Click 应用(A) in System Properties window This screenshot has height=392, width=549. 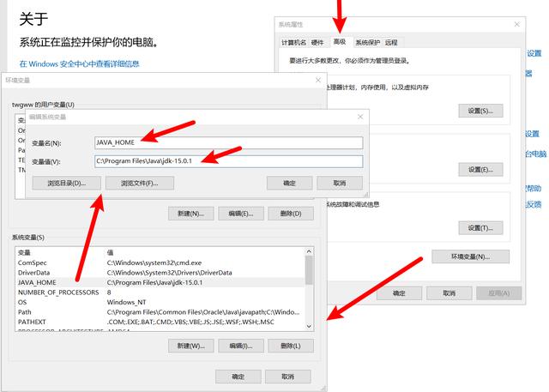point(499,293)
